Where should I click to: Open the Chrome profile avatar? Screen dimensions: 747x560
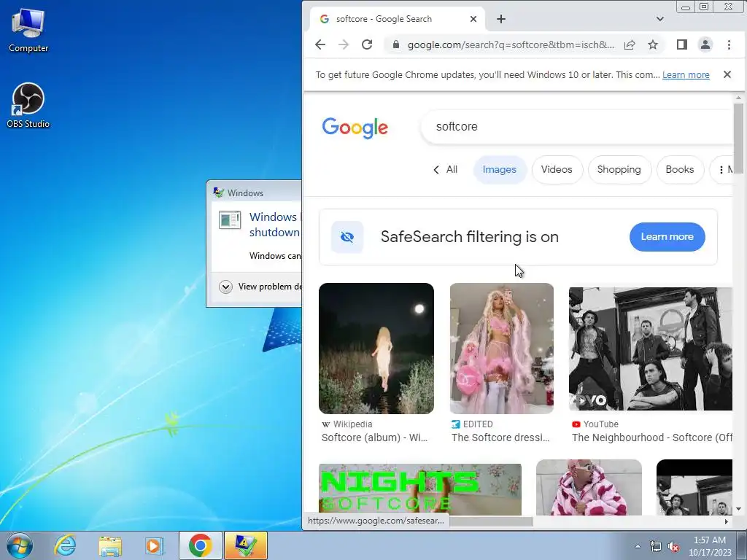click(705, 44)
